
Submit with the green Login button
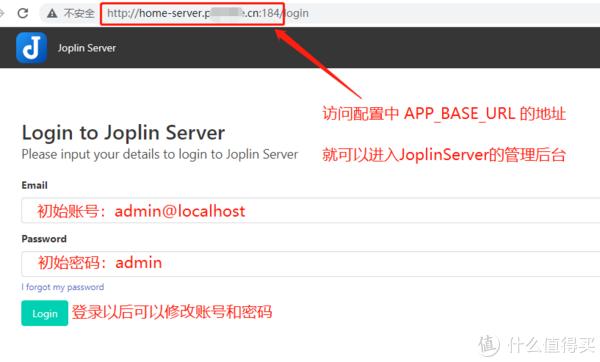click(45, 313)
